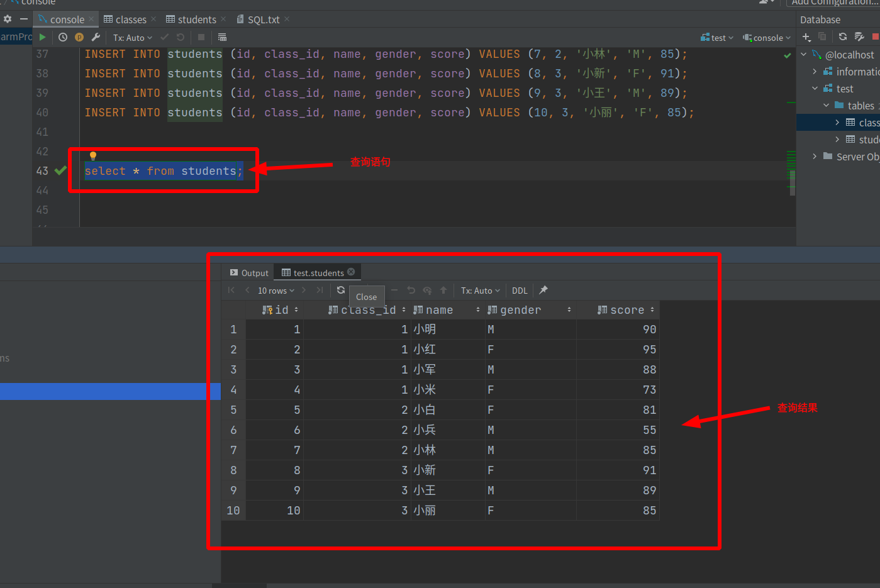
Task: Expand the information schema node
Action: [815, 72]
